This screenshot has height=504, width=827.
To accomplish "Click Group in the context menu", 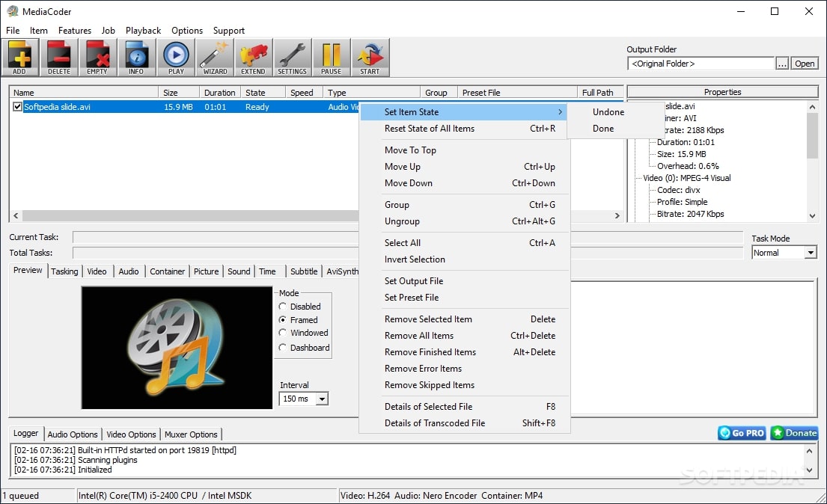I will tap(464, 205).
